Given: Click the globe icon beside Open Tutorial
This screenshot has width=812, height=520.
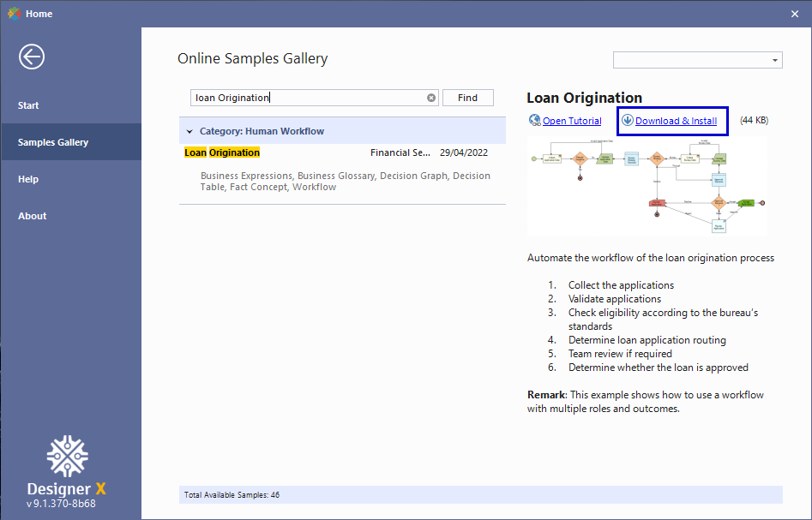Looking at the screenshot, I should pos(534,120).
